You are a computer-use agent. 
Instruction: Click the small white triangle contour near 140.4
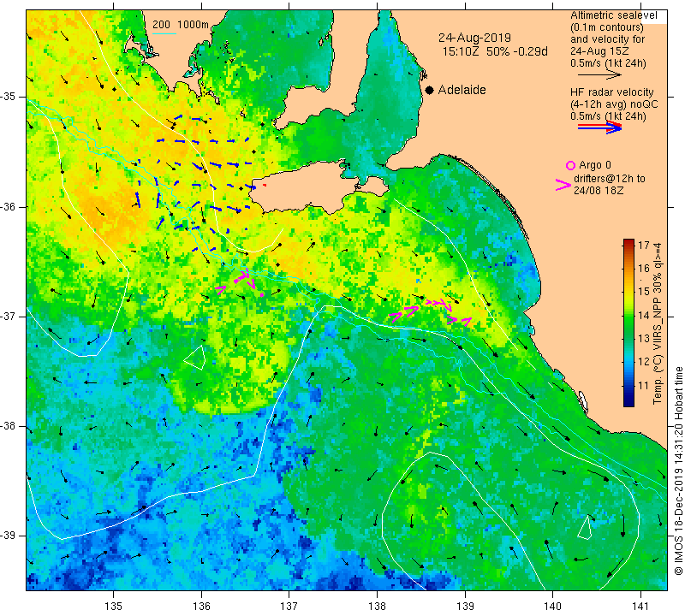pyautogui.click(x=585, y=527)
